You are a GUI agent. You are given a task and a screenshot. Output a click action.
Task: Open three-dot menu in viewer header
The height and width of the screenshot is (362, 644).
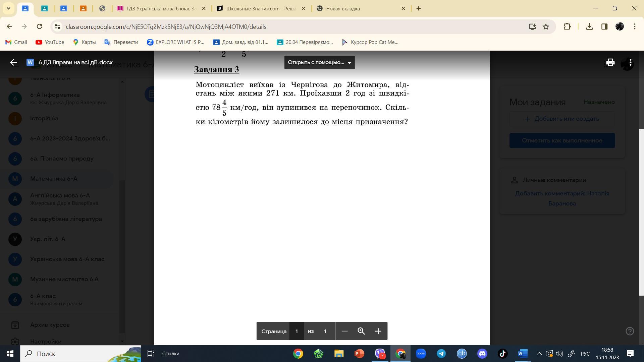tap(631, 62)
